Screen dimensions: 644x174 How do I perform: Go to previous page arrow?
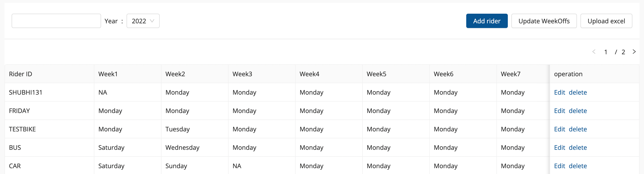594,52
